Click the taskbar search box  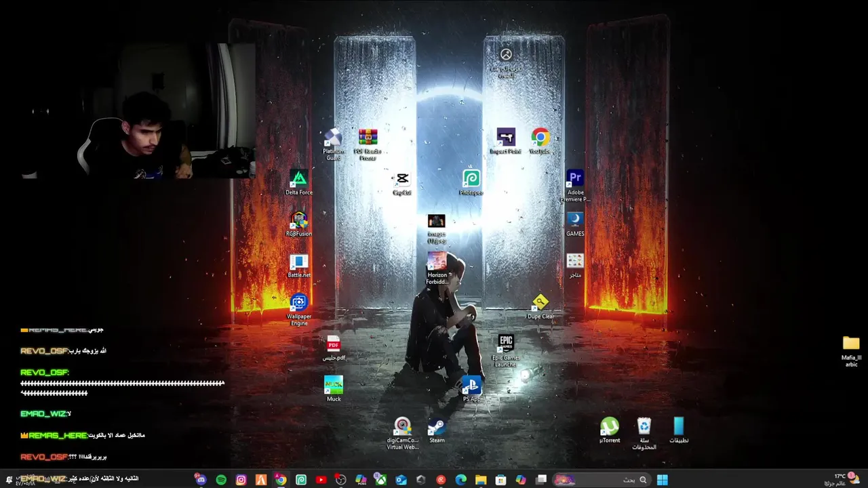click(x=601, y=480)
